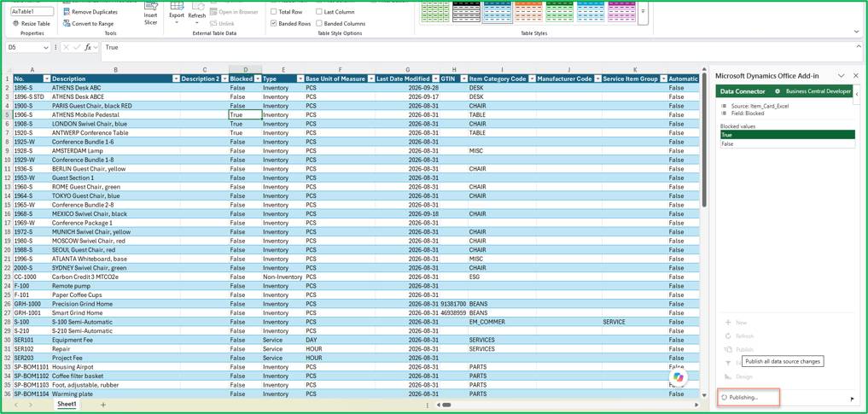Choose True in Blocked values list
The height and width of the screenshot is (414, 868).
click(787, 135)
